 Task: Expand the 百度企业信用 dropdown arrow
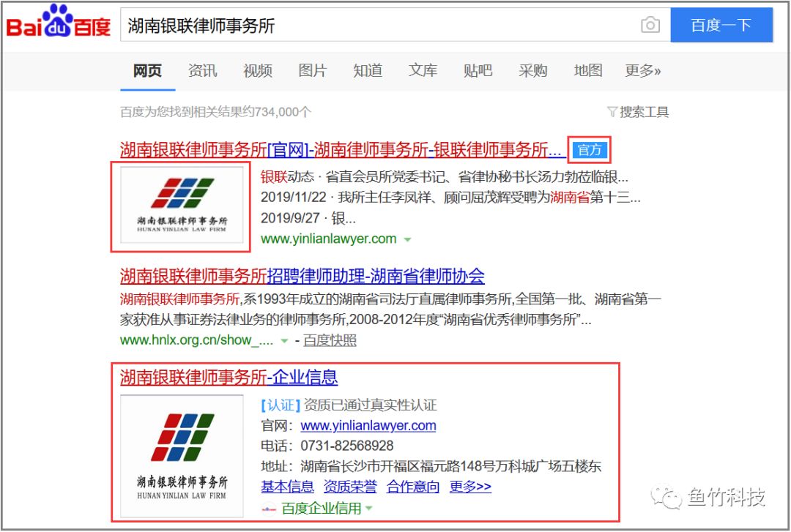(369, 509)
